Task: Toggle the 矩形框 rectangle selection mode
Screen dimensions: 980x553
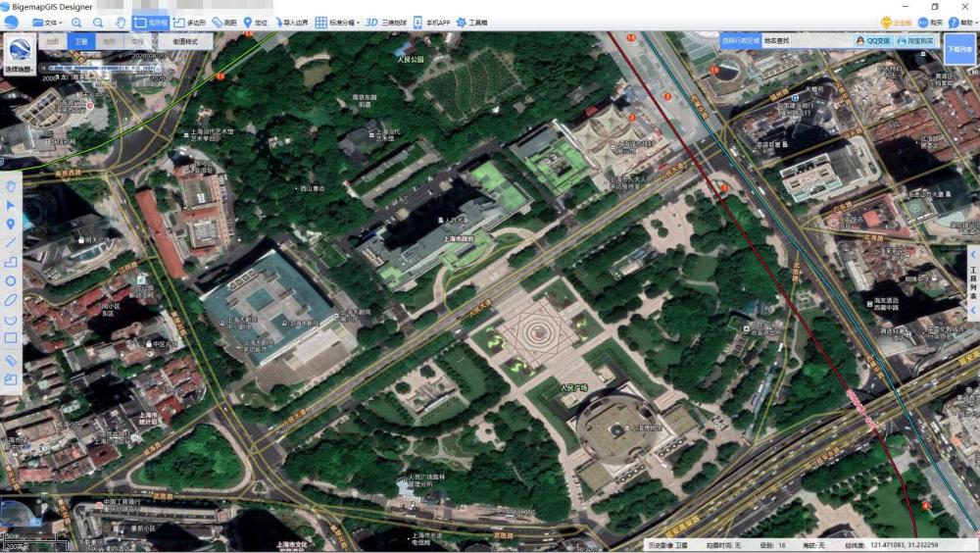Action: (151, 23)
